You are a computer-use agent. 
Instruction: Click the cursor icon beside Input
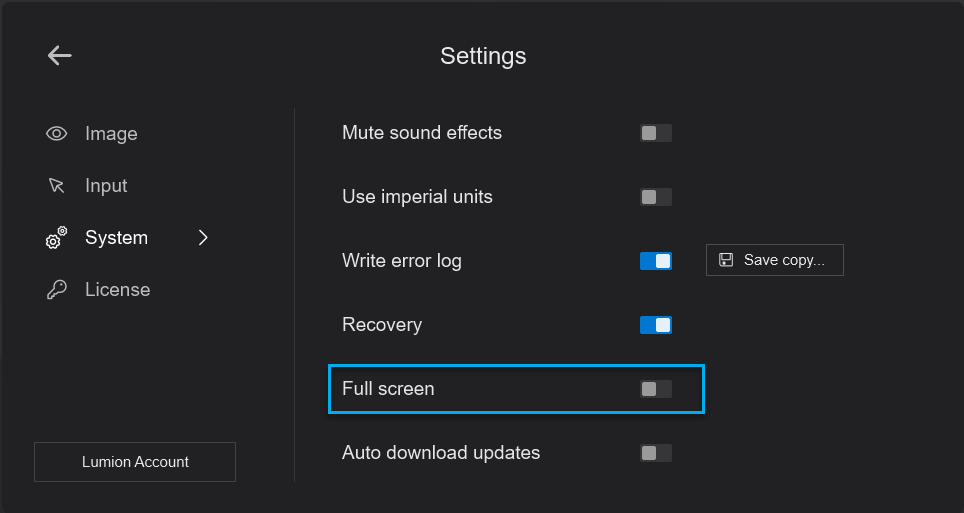[57, 186]
